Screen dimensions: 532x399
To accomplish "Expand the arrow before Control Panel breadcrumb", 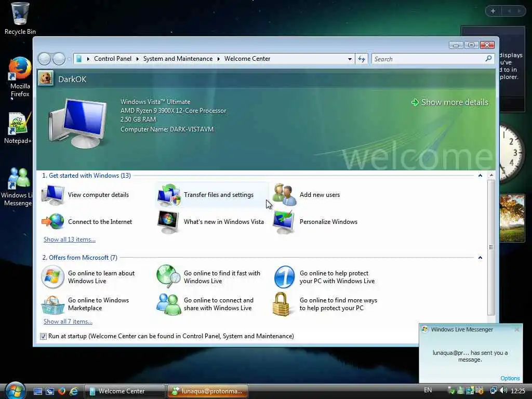I will coord(88,59).
